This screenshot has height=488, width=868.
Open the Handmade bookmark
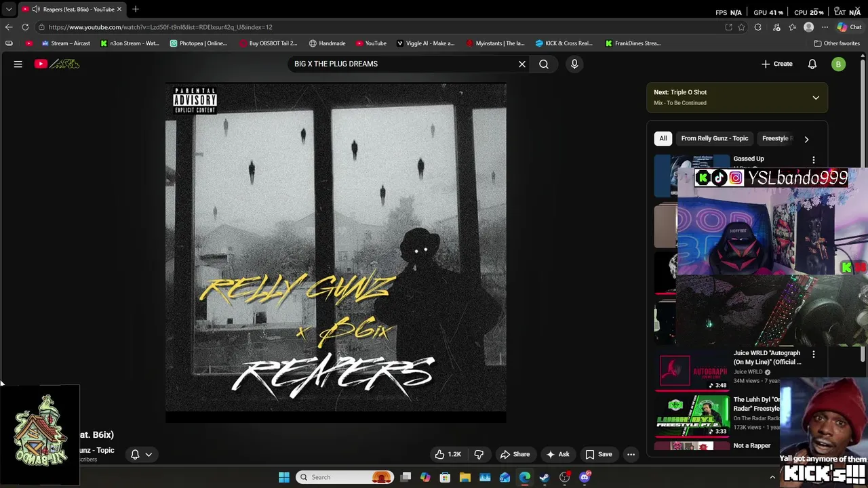tap(328, 43)
